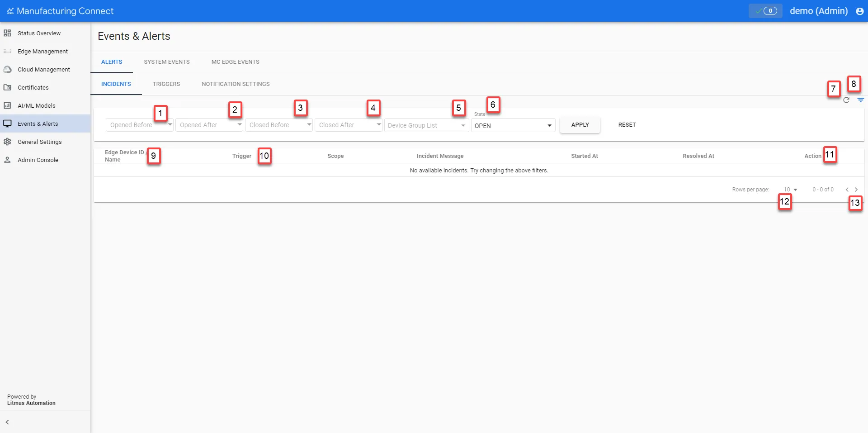The image size is (868, 433).
Task: Click the Litmus Automation footer text
Action: point(31,403)
